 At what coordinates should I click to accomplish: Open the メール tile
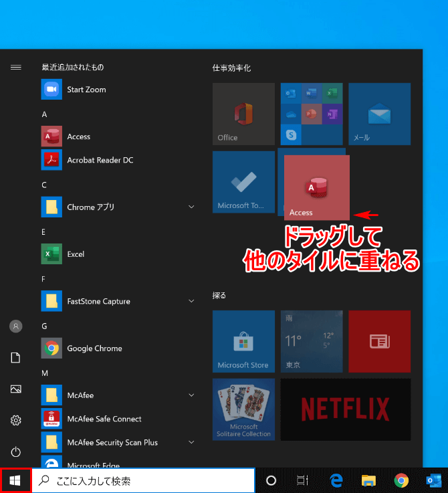click(x=380, y=114)
